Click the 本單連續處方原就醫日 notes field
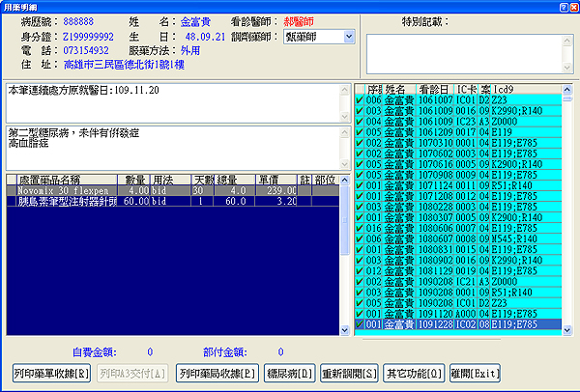This screenshot has height=392, width=580. pos(172,102)
